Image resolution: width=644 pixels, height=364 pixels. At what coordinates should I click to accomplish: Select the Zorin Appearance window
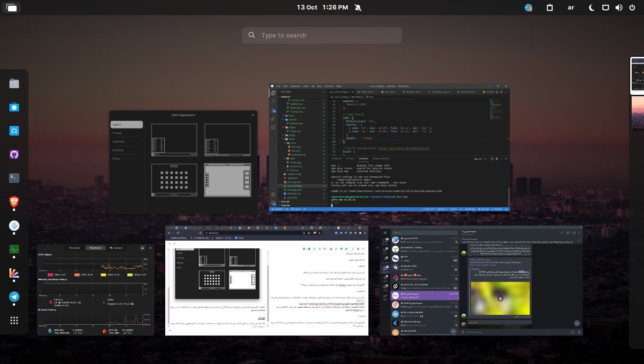tap(183, 161)
